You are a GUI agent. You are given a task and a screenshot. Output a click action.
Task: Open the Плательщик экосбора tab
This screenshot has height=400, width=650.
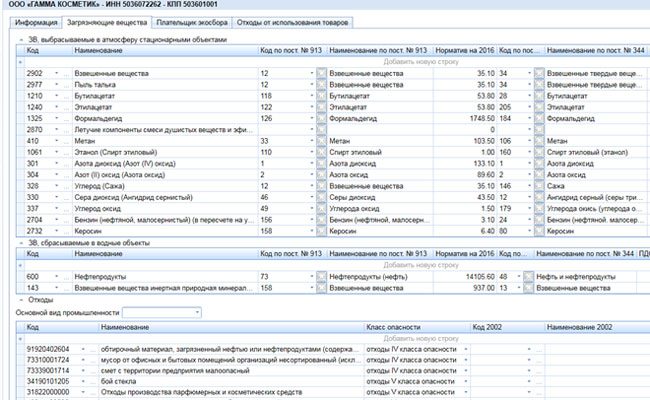pos(192,22)
